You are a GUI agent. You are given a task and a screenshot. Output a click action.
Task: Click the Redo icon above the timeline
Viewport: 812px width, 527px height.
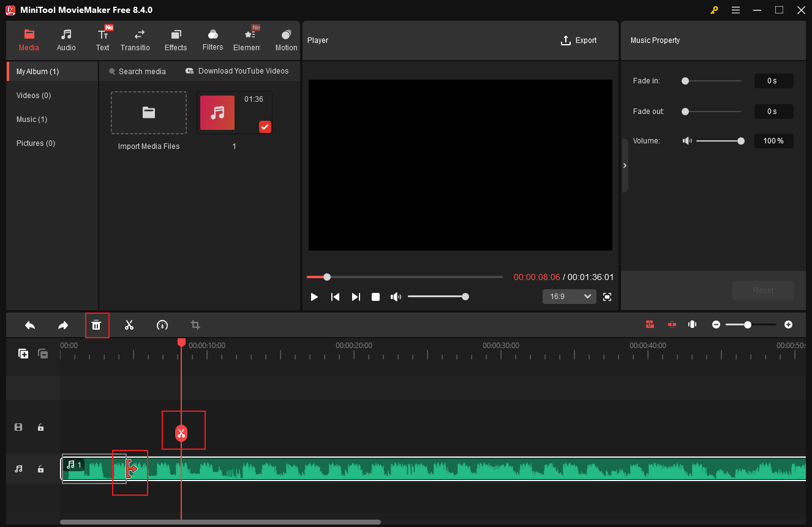point(62,325)
